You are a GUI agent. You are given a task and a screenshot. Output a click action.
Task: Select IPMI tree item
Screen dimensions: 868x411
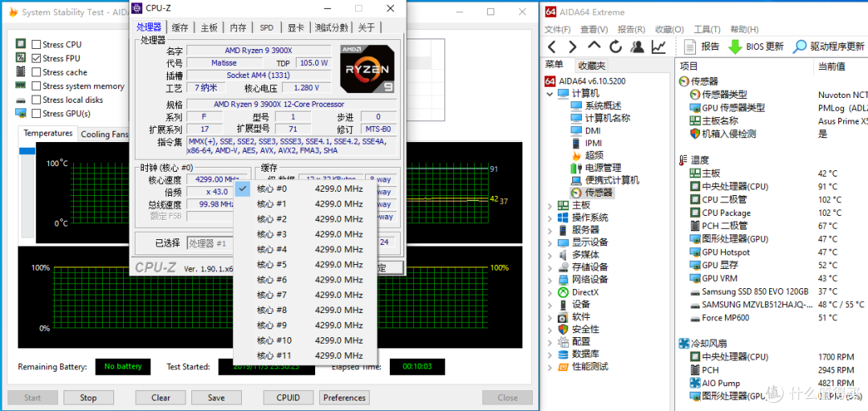(586, 143)
